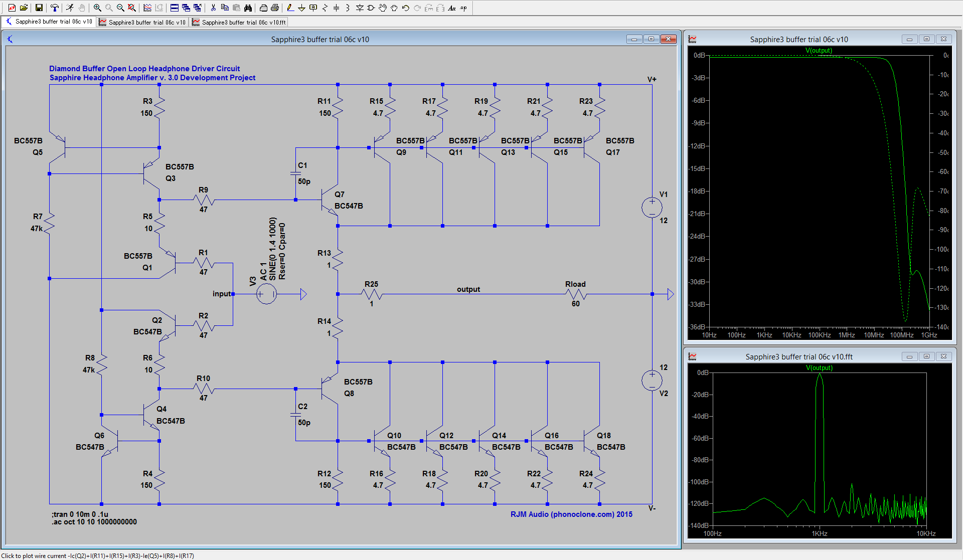Click the Text Aa tool

(x=451, y=8)
